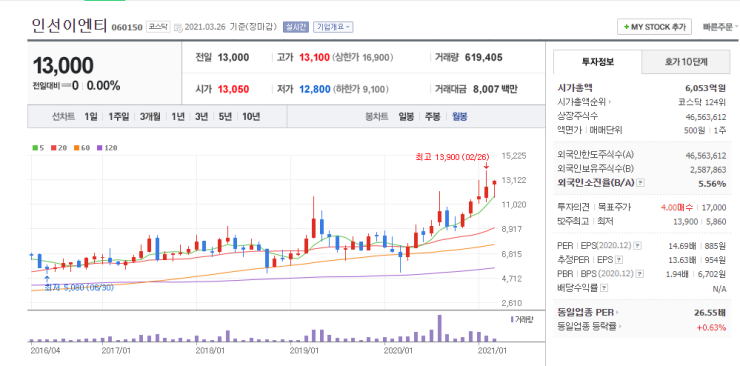Open the help icon next to PBR BPS(2020.12)
This screenshot has height=366, width=740.
[x=639, y=274]
